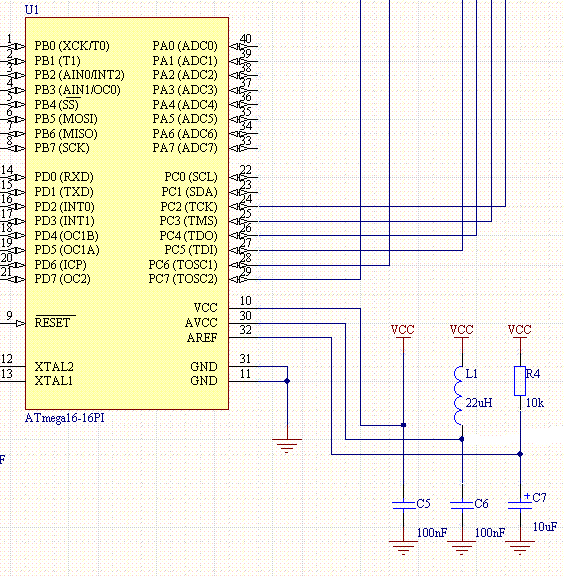Click the GND label for pin 31
This screenshot has width=564, height=576.
click(204, 367)
